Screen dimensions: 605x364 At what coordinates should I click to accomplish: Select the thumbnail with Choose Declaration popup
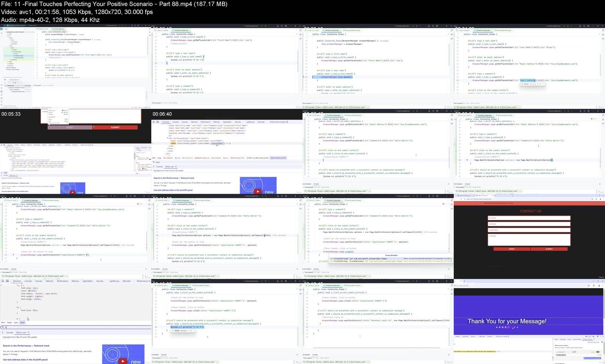(378, 237)
